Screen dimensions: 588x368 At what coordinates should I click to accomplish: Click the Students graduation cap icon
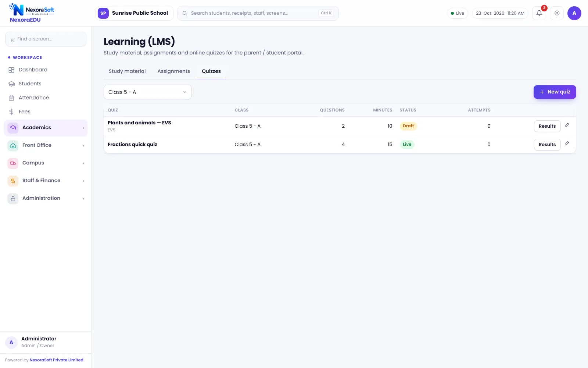11,84
